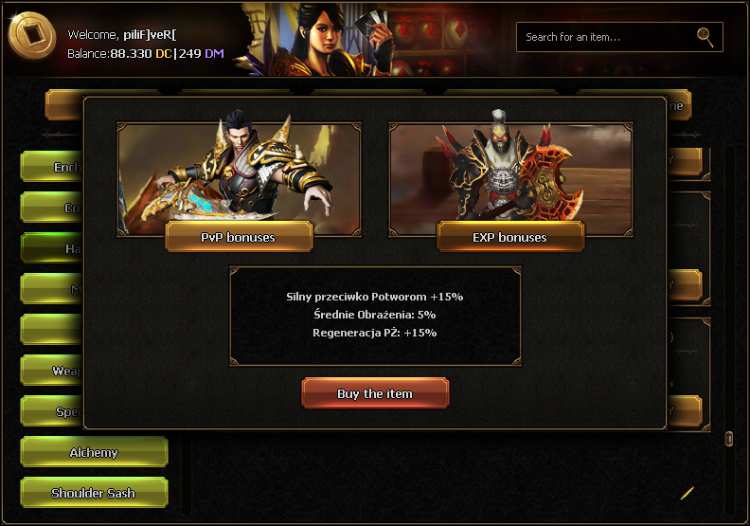
Task: Focus the Search for an item field
Action: (x=619, y=37)
